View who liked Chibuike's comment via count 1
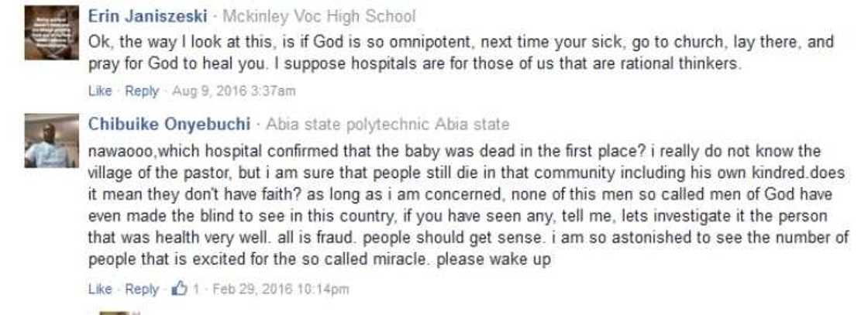Image resolution: width=868 pixels, height=315 pixels. pos(195,289)
